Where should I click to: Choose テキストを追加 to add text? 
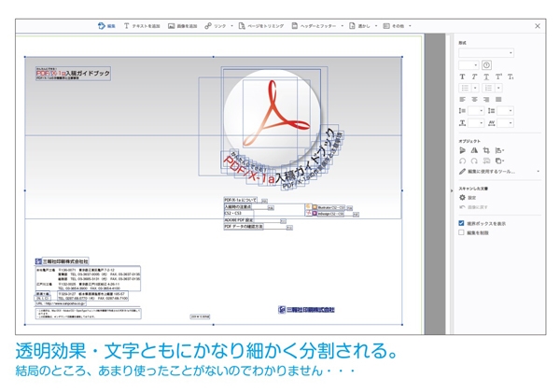pos(142,26)
